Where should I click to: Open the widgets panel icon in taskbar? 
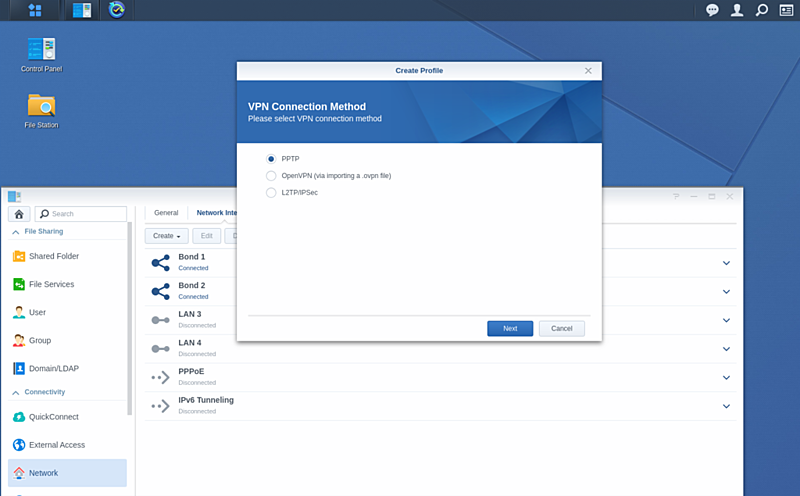786,10
